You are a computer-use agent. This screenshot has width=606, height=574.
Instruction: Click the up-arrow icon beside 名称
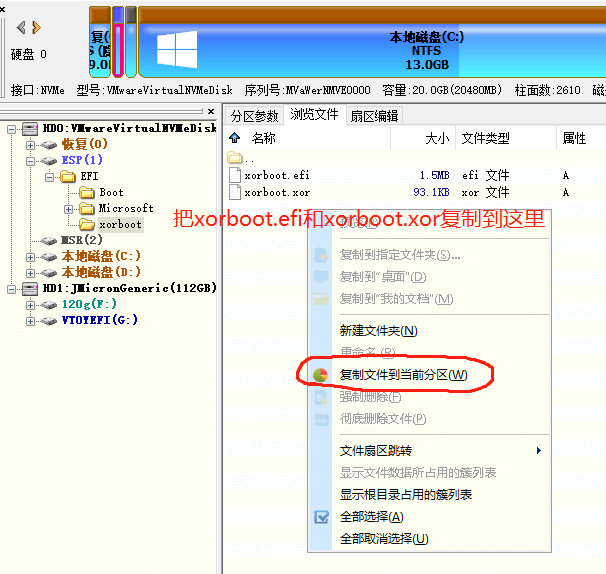[235, 138]
